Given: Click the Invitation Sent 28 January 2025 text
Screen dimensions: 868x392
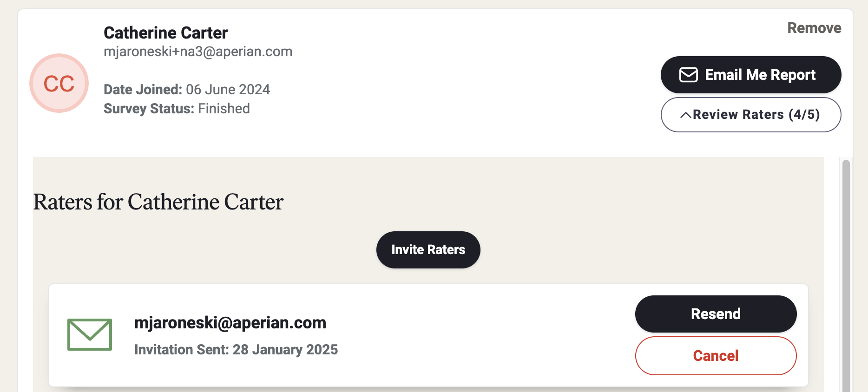Looking at the screenshot, I should 236,350.
